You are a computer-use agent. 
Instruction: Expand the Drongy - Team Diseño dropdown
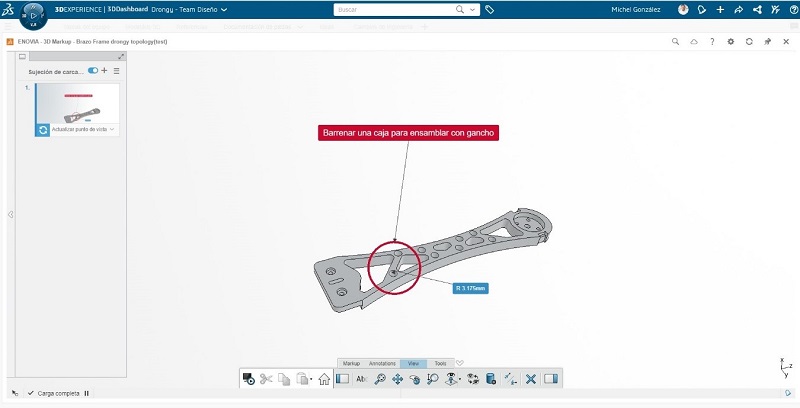pos(223,10)
